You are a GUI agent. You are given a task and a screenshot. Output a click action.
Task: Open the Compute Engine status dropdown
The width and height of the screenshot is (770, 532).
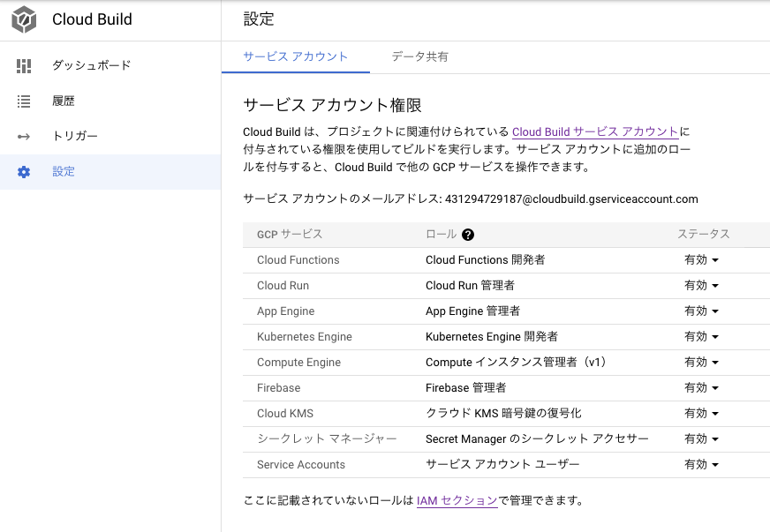pos(701,363)
